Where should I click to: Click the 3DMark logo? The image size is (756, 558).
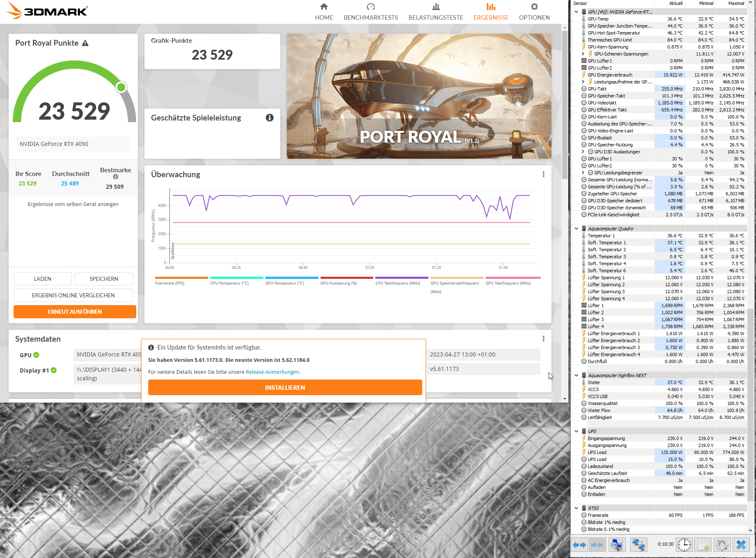point(47,11)
